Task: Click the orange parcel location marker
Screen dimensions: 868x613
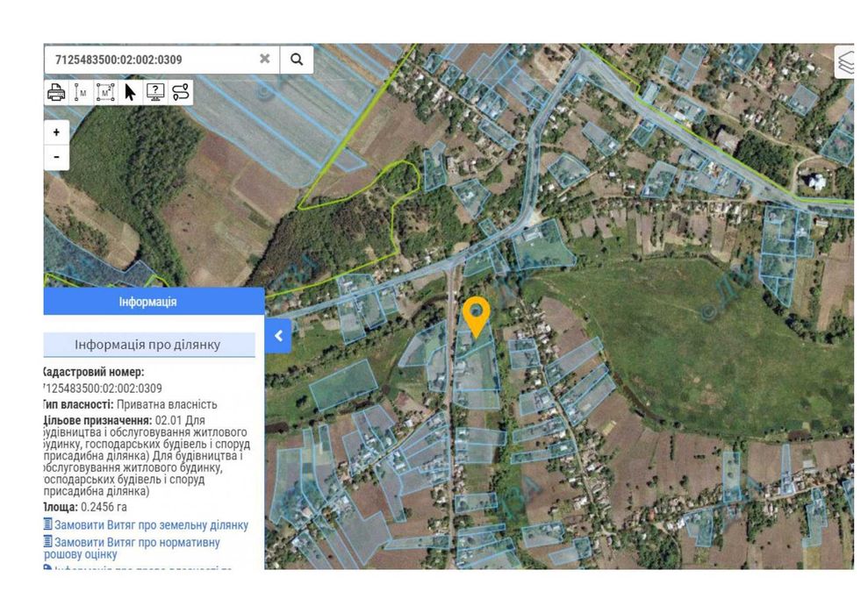Action: [x=476, y=316]
